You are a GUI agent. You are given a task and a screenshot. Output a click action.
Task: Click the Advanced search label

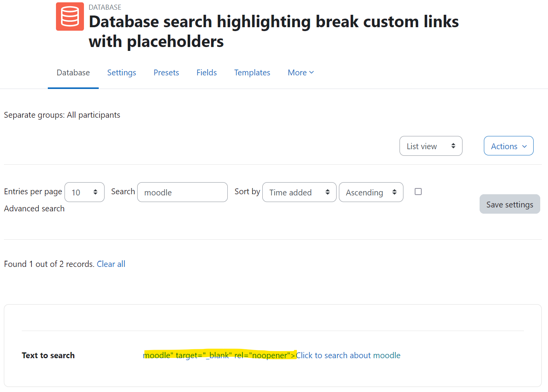34,209
